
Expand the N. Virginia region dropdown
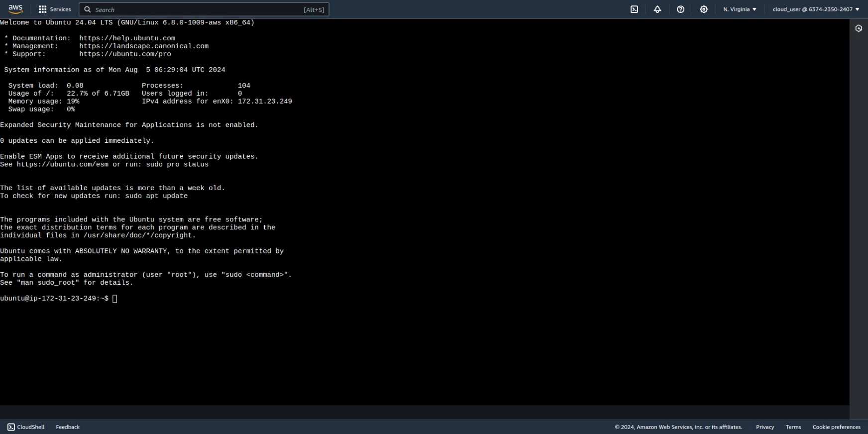[740, 9]
